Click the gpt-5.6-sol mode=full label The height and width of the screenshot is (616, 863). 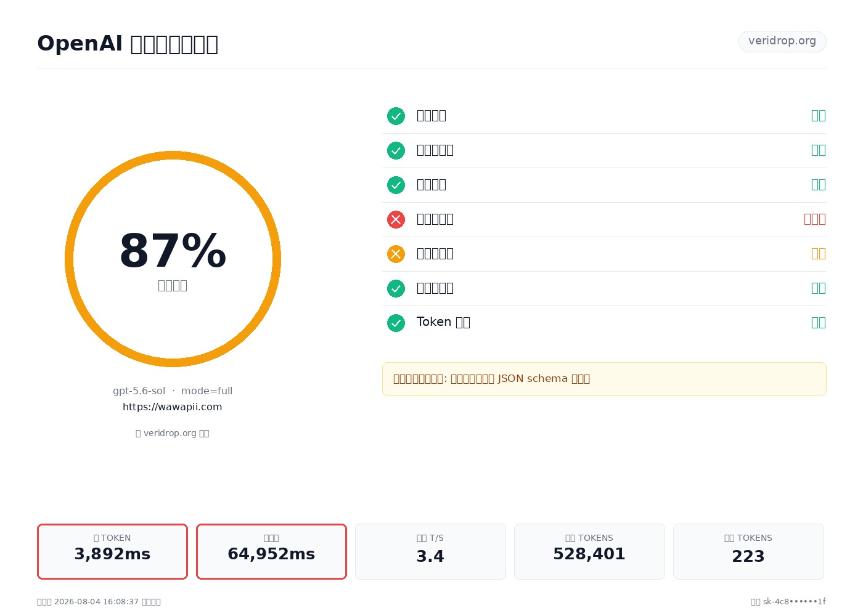[x=173, y=391]
